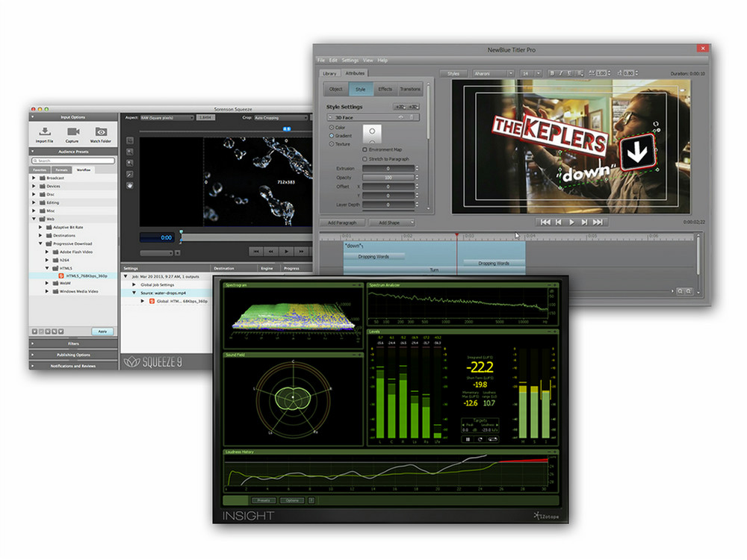Viewport: 747px width, 560px height.
Task: Enable the Environment Map checkbox
Action: click(x=365, y=149)
